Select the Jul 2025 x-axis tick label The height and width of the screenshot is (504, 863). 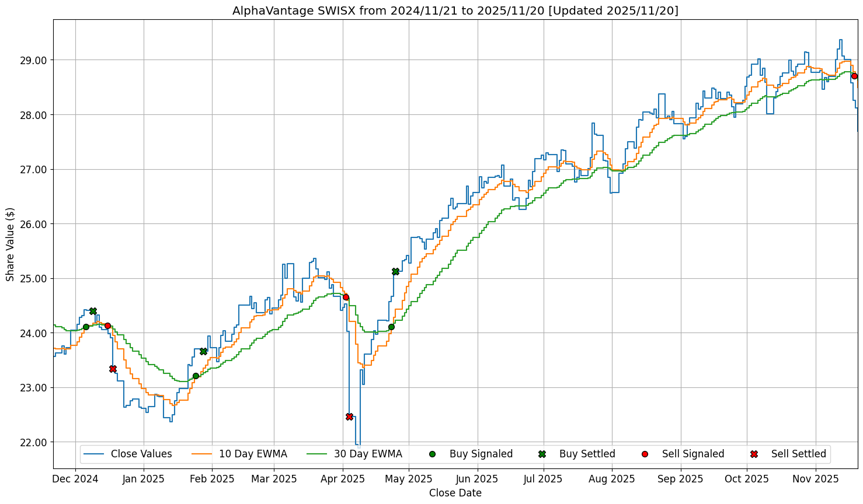coord(543,479)
